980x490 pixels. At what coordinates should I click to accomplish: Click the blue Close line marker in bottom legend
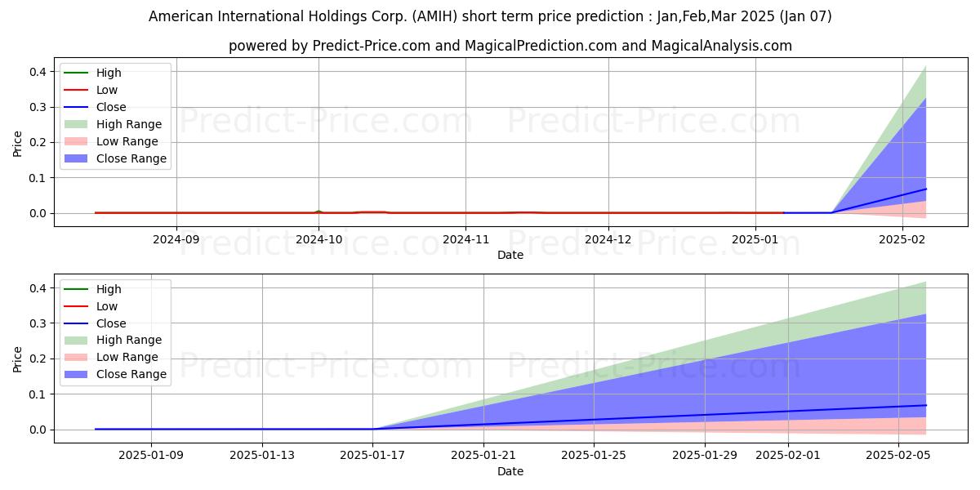(78, 323)
